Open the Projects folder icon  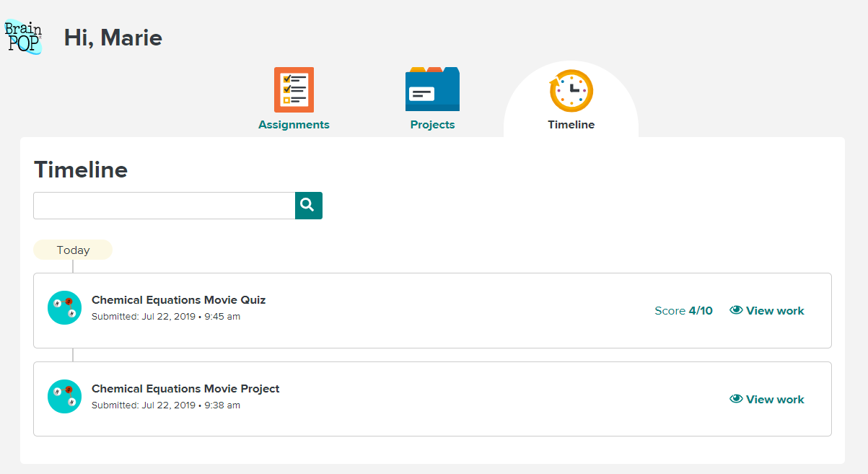432,89
